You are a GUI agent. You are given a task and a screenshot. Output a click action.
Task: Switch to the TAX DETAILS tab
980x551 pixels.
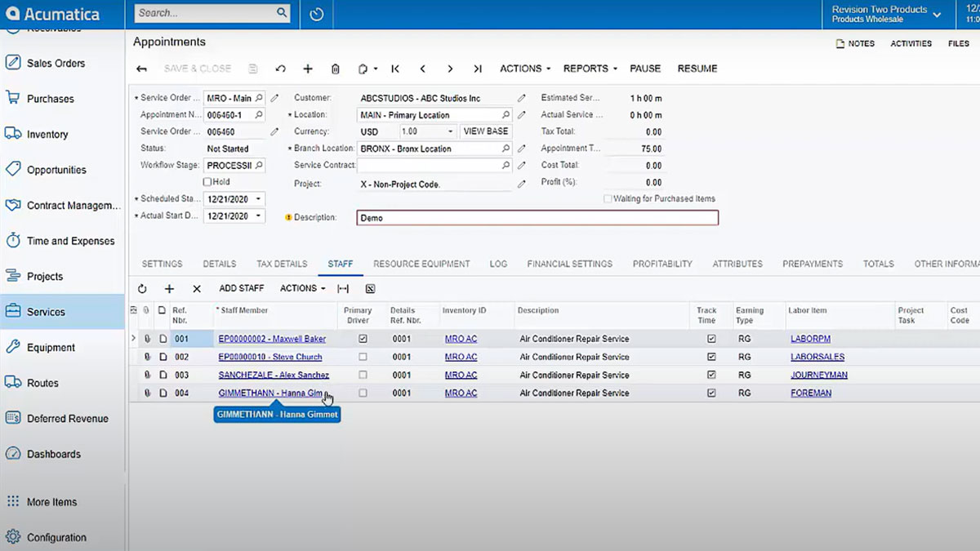pos(282,264)
